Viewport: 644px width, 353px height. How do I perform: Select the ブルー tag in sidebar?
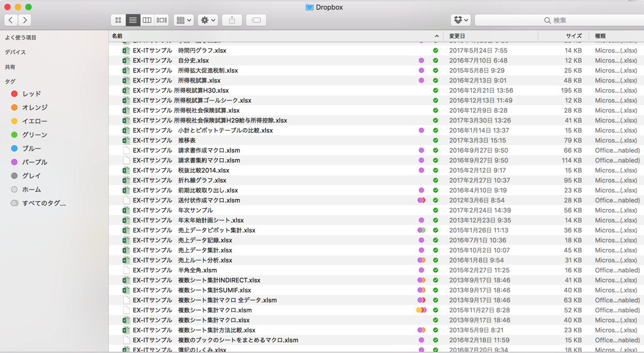(x=26, y=148)
